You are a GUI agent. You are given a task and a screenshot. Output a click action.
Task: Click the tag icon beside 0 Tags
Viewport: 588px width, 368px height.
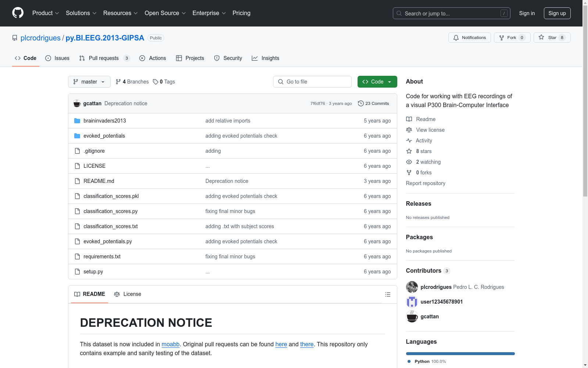(x=155, y=82)
